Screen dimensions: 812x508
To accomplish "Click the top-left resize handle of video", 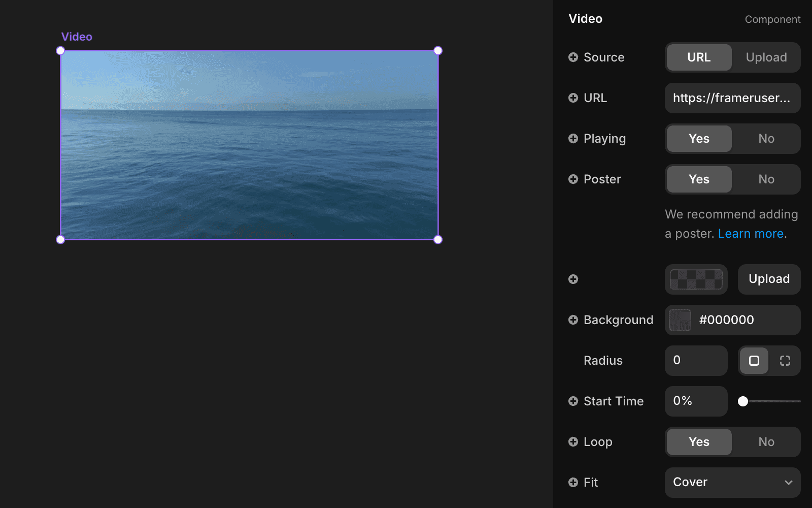I will [x=60, y=51].
